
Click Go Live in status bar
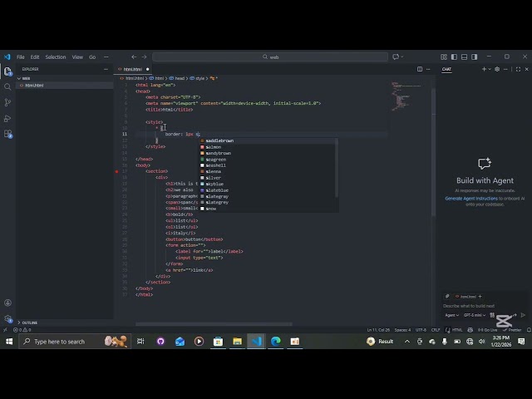tap(488, 330)
